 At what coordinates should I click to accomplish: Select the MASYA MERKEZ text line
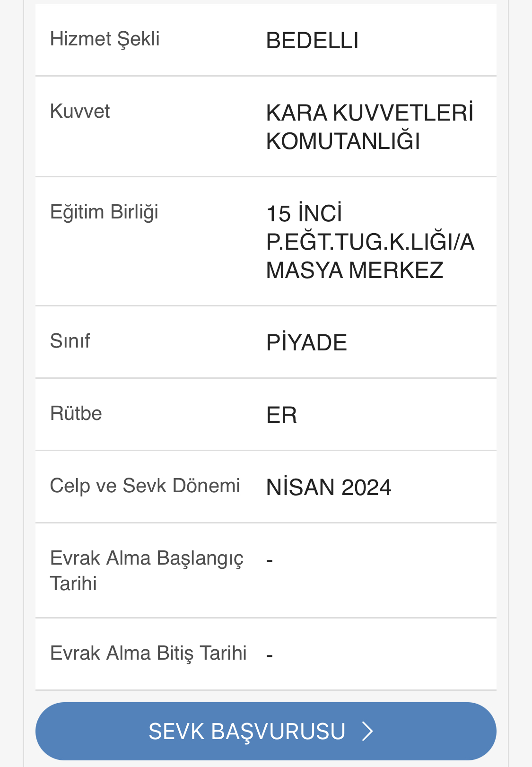click(x=355, y=270)
